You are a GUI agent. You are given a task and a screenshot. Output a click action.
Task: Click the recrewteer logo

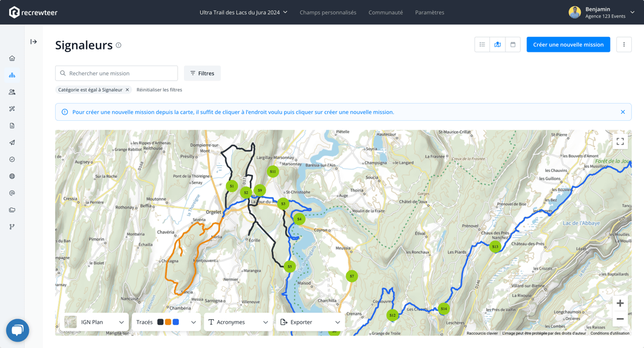point(33,12)
